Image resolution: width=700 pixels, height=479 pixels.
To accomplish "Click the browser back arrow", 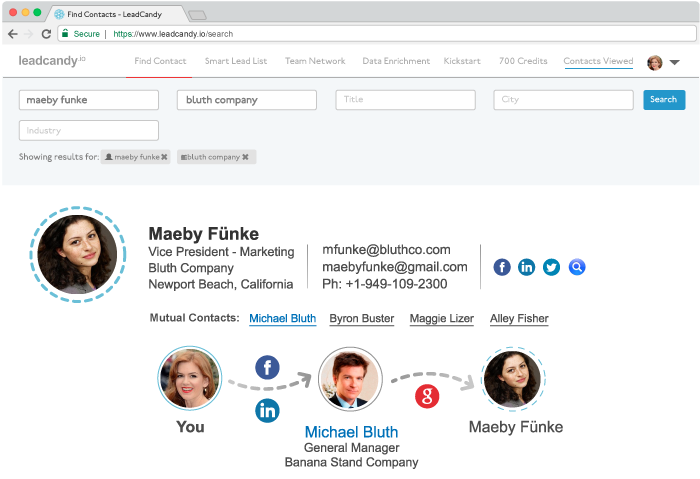I will (x=13, y=34).
